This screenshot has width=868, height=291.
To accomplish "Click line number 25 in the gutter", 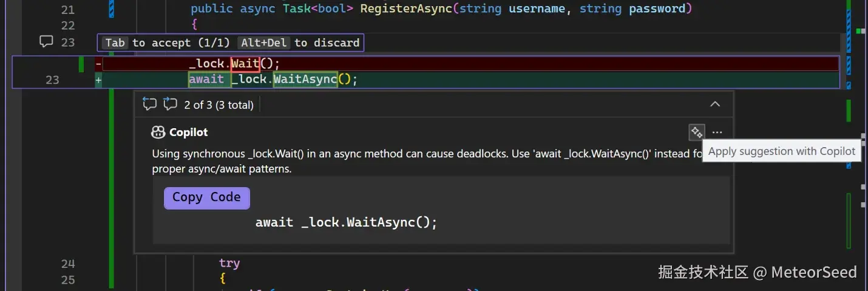I will (x=68, y=279).
